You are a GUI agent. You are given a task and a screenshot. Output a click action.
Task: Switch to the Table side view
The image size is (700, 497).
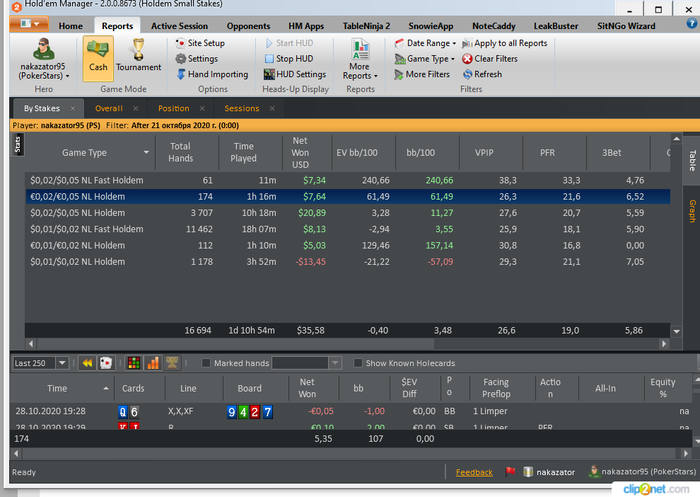click(692, 160)
